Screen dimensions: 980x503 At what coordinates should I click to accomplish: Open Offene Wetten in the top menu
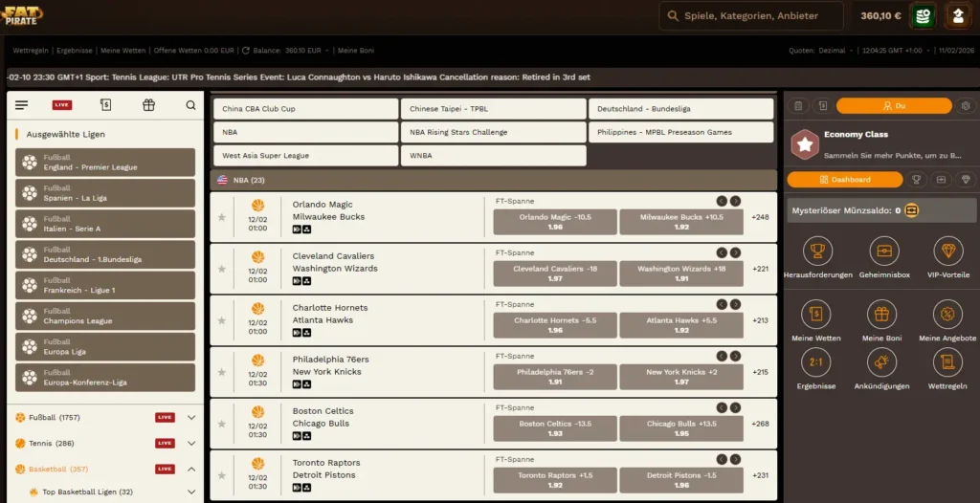click(x=193, y=51)
